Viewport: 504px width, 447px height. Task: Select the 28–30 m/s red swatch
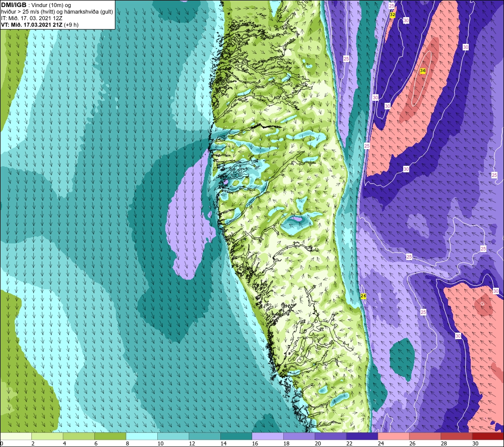457,436
